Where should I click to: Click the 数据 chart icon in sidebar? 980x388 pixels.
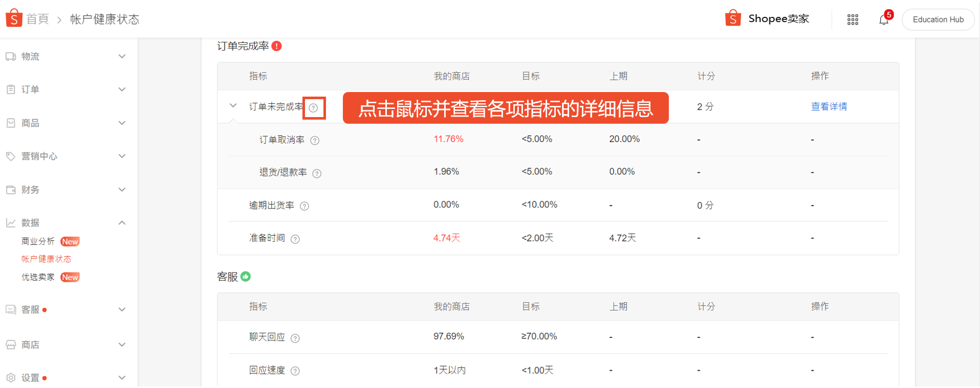click(11, 223)
